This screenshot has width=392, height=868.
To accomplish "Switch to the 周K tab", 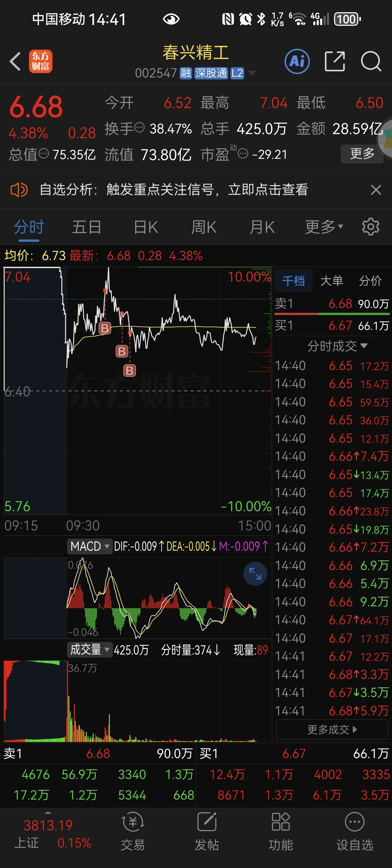I will click(204, 227).
